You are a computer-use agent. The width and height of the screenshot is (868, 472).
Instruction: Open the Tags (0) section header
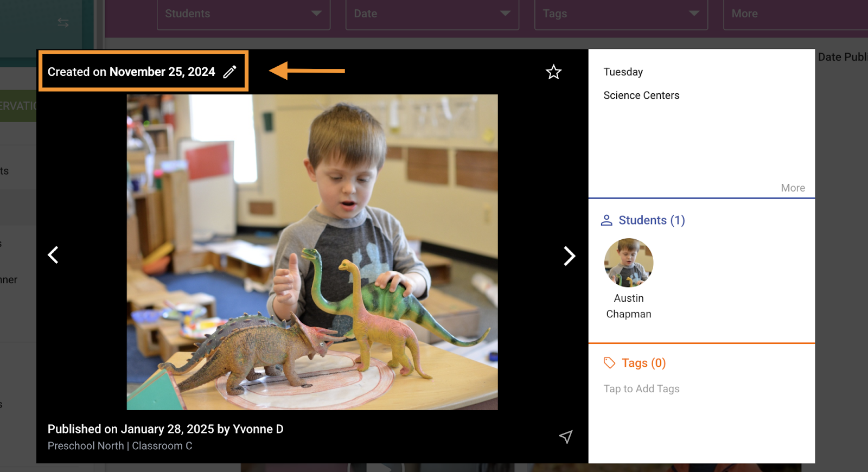pyautogui.click(x=643, y=363)
